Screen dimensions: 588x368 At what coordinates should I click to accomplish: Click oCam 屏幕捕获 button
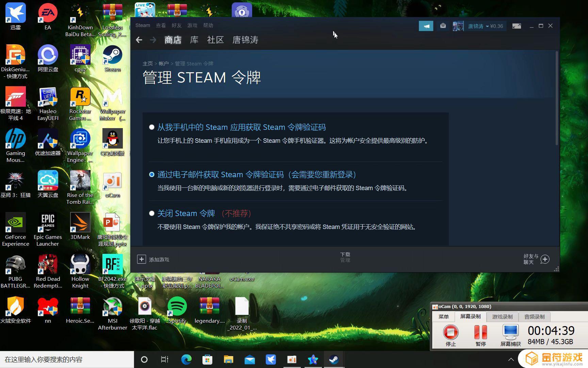pos(510,335)
